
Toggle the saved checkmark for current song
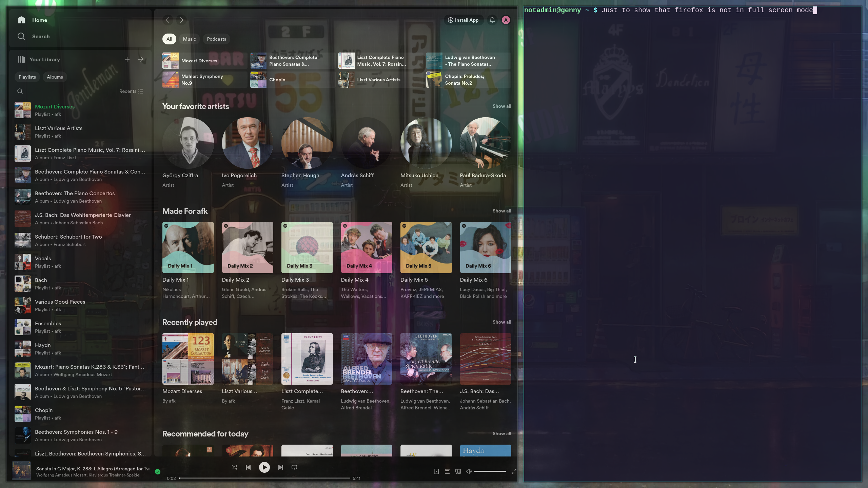click(158, 471)
